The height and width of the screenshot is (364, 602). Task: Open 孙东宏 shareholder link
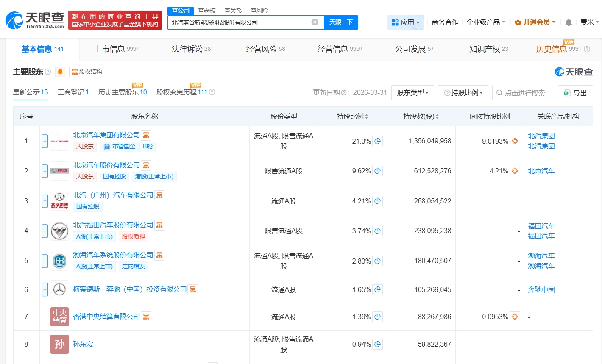click(x=83, y=344)
